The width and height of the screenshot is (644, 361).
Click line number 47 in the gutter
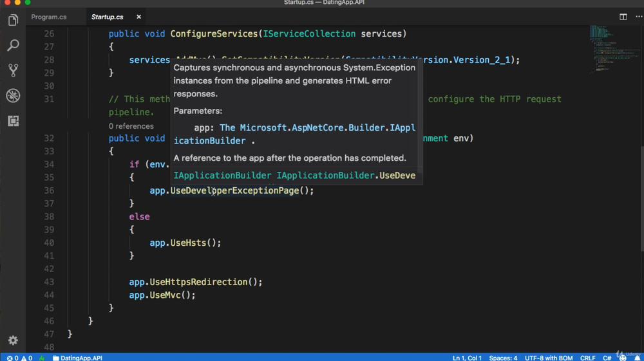49,334
